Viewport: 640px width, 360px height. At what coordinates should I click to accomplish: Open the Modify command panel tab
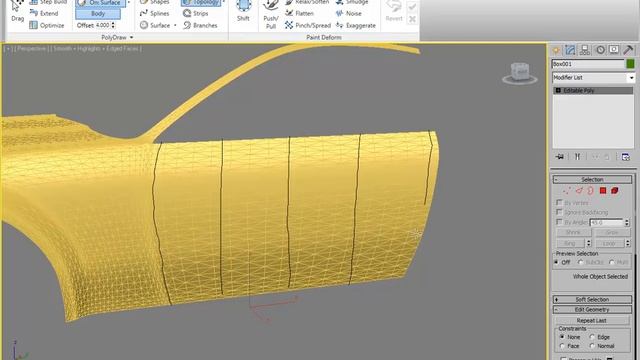(570, 50)
